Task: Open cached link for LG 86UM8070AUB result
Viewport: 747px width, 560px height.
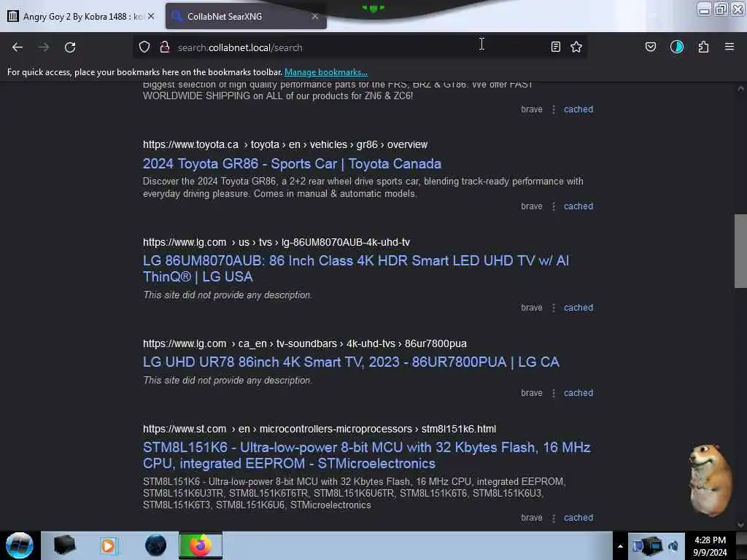Action: pyautogui.click(x=578, y=308)
